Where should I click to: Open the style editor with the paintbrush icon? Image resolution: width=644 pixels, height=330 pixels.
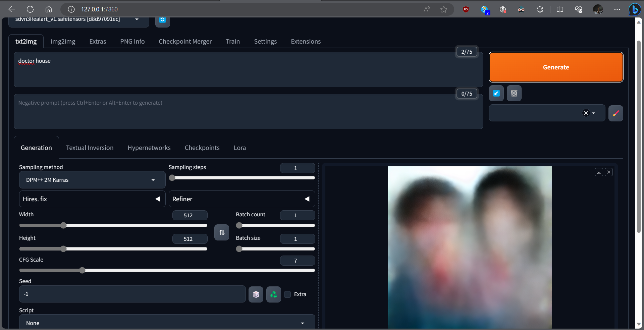point(616,113)
